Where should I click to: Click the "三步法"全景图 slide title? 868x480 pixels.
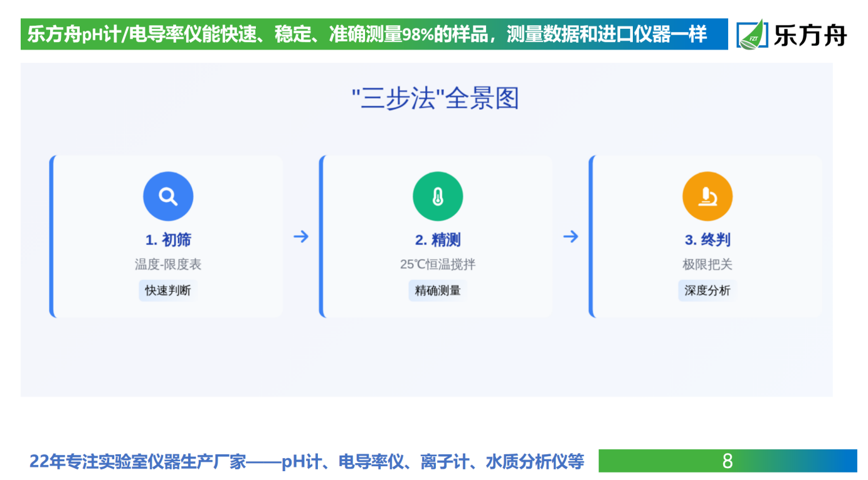point(435,99)
